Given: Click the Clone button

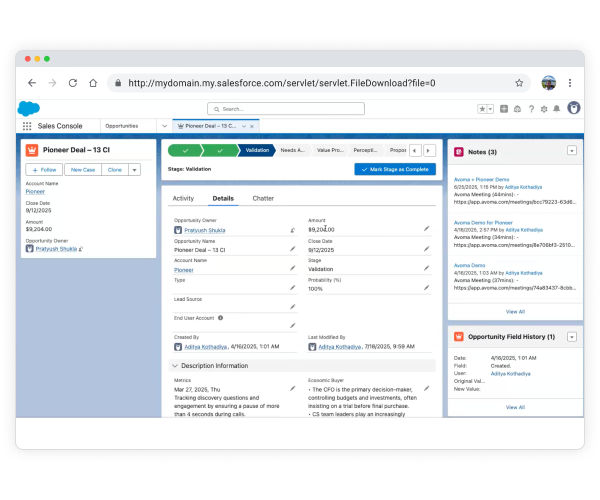Looking at the screenshot, I should pos(115,170).
